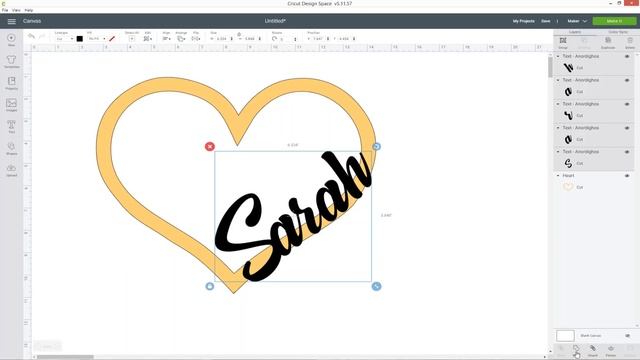Click the Group icon in Layers panel

coord(563,42)
